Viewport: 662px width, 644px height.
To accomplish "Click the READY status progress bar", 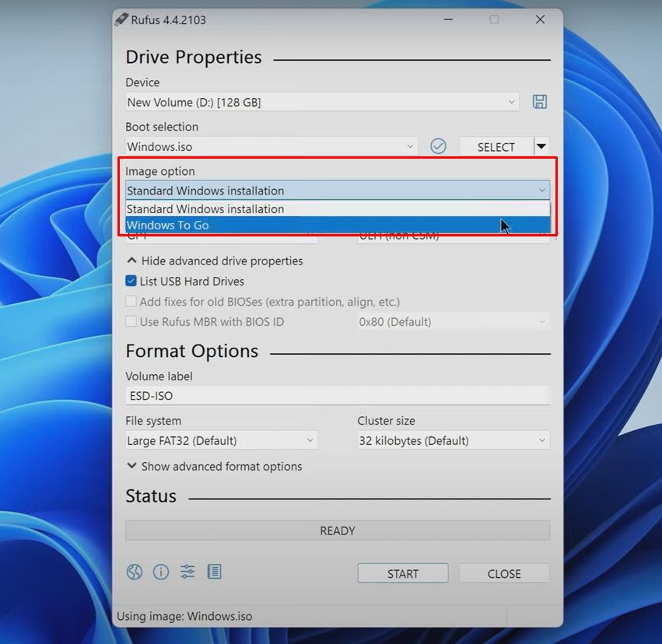I will pyautogui.click(x=337, y=530).
